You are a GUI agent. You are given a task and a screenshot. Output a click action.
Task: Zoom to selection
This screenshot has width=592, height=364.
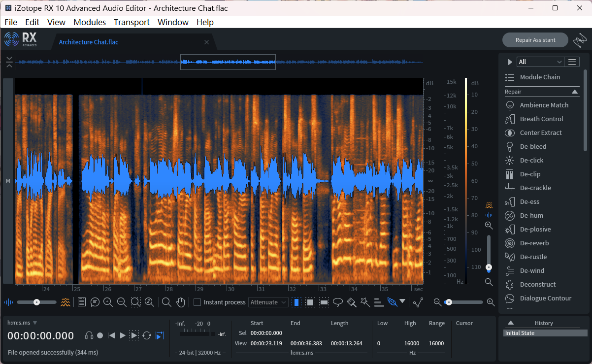[135, 302]
